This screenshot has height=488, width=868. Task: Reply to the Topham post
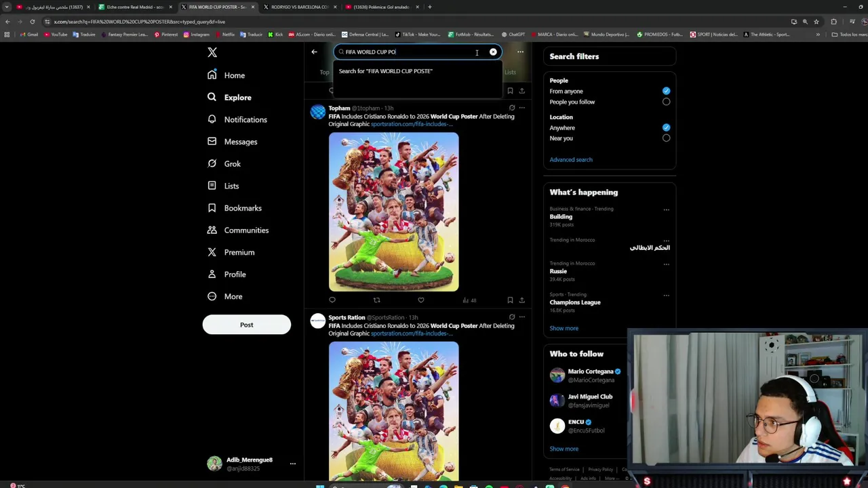(x=332, y=300)
